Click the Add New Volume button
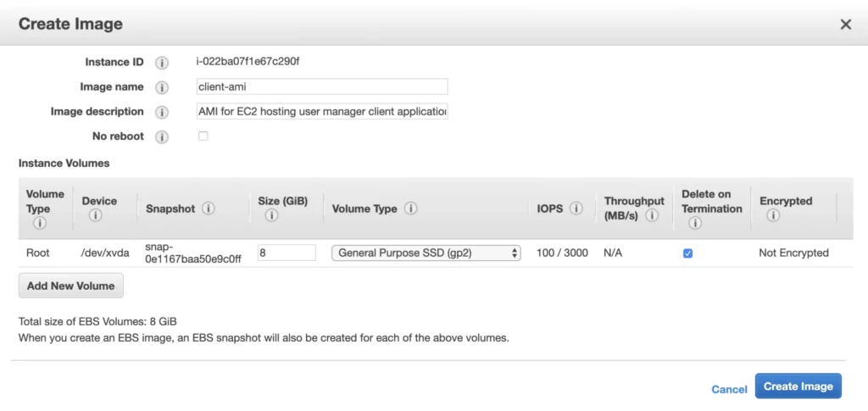 tap(71, 286)
